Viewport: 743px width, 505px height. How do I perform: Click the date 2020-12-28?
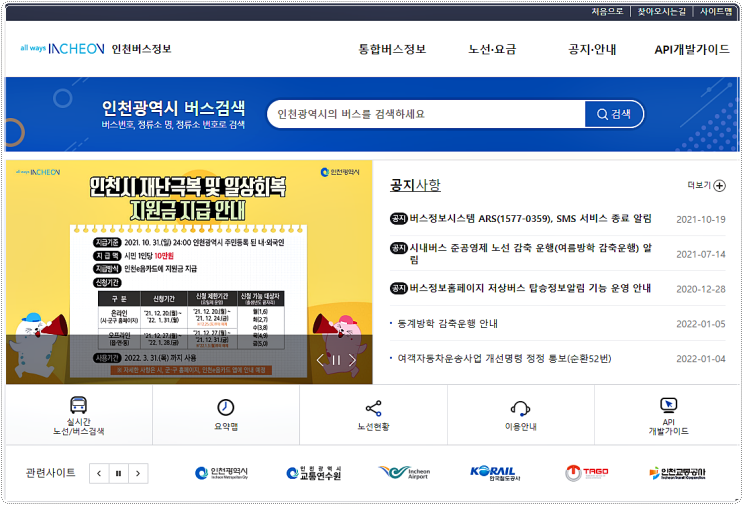pos(700,289)
